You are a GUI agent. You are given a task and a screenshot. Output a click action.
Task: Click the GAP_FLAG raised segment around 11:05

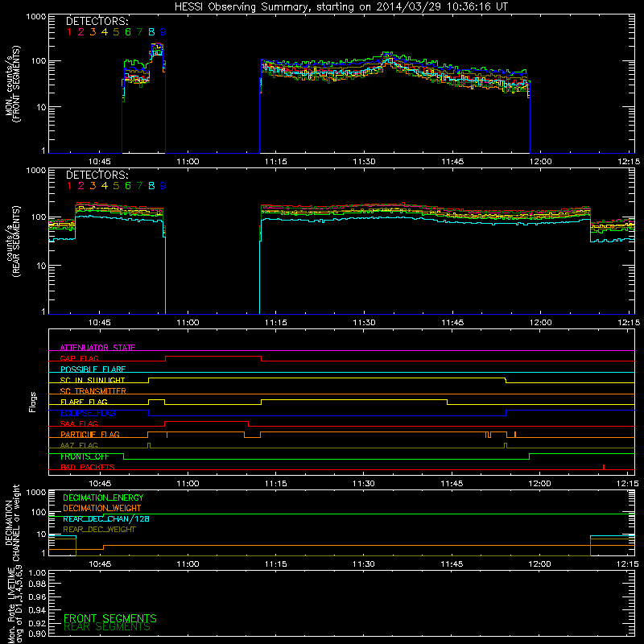[x=213, y=357]
